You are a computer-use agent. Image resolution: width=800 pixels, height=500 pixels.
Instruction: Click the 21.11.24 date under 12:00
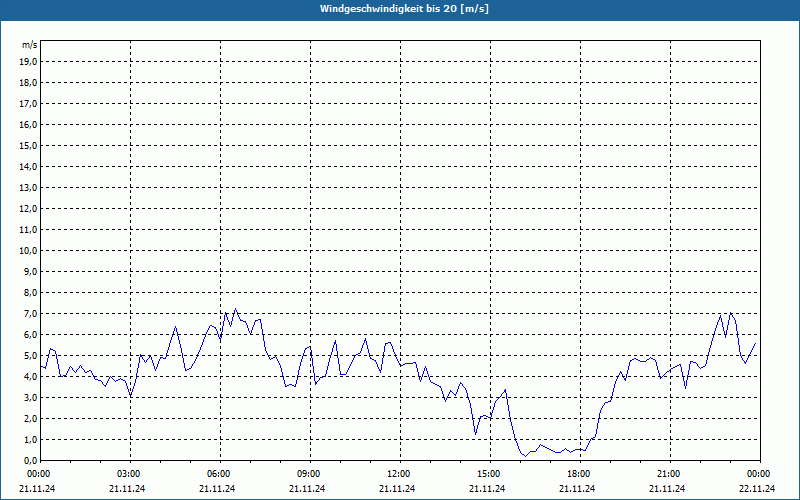point(397,488)
